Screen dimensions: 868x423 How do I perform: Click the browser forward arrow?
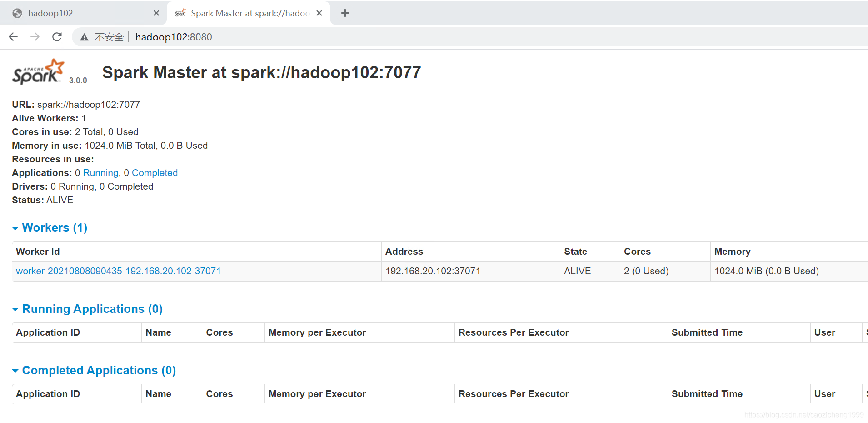(35, 37)
